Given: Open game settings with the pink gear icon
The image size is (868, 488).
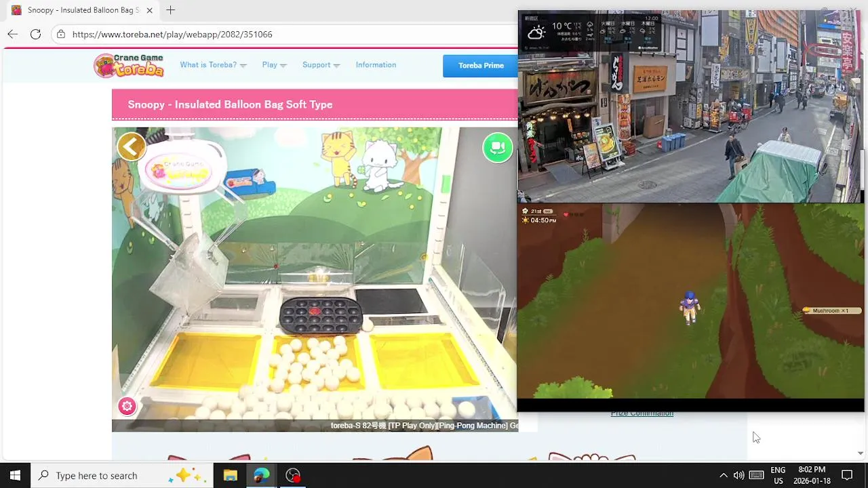Looking at the screenshot, I should (127, 406).
